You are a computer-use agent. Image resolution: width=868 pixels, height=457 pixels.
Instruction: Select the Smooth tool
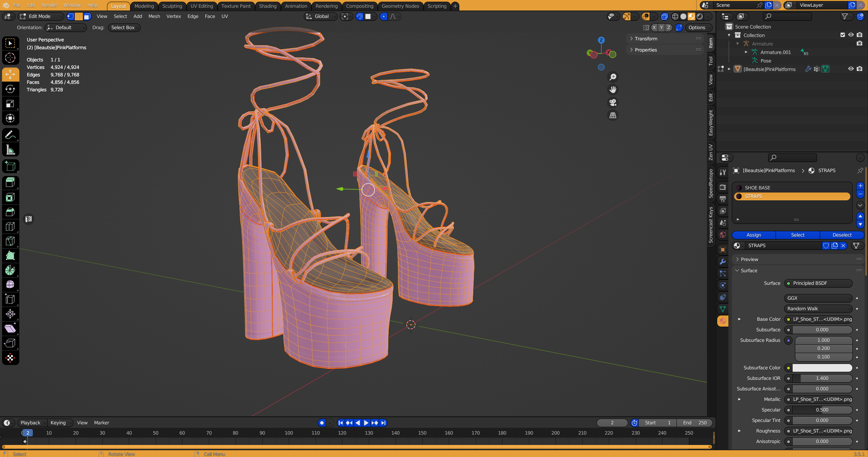coord(10,285)
